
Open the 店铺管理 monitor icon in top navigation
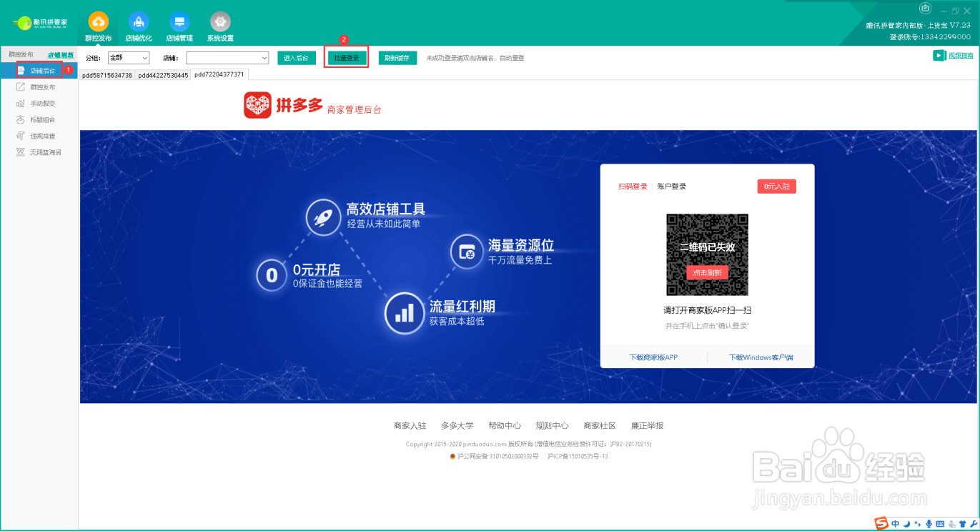pos(179,21)
